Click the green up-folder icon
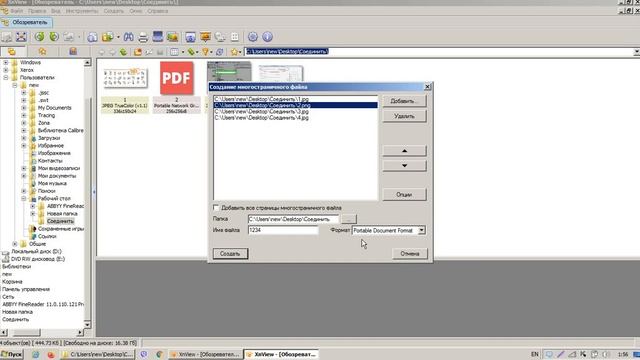Image resolution: width=640 pixels, height=360 pixels. point(123,52)
